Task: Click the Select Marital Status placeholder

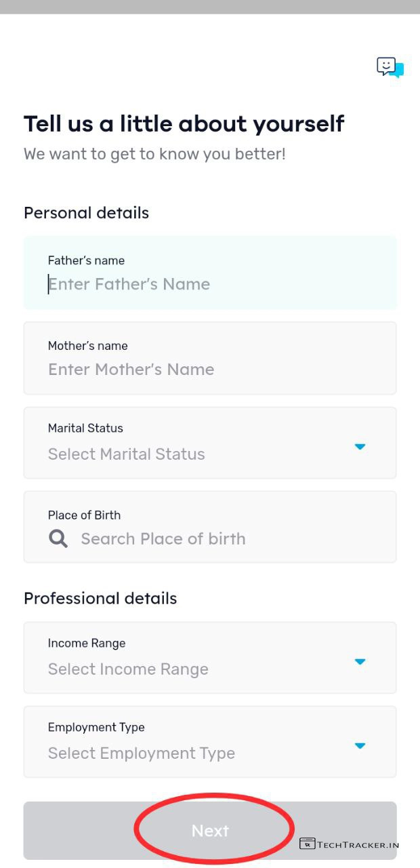Action: [126, 454]
